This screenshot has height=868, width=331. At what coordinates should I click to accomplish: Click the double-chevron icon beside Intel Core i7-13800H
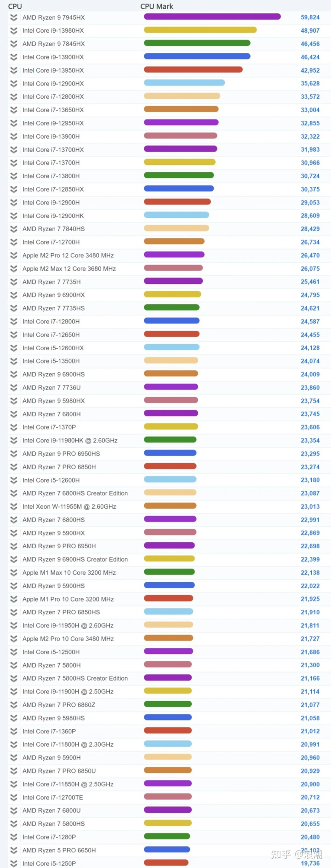click(x=14, y=176)
